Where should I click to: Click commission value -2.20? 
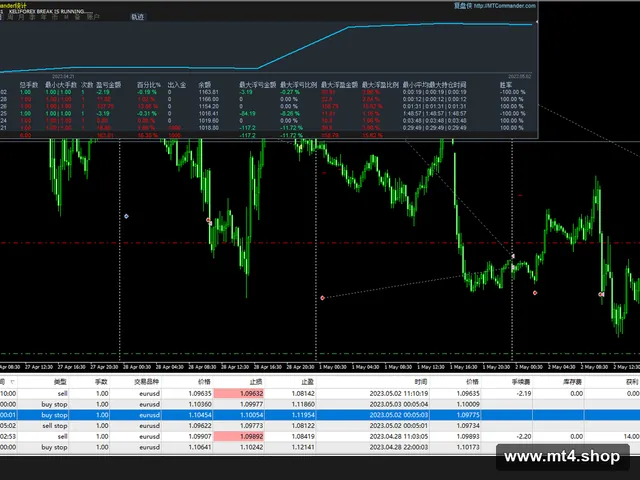[523, 436]
